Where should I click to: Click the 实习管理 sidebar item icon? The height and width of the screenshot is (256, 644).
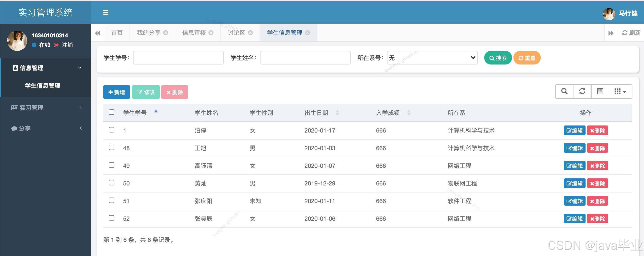tap(15, 108)
